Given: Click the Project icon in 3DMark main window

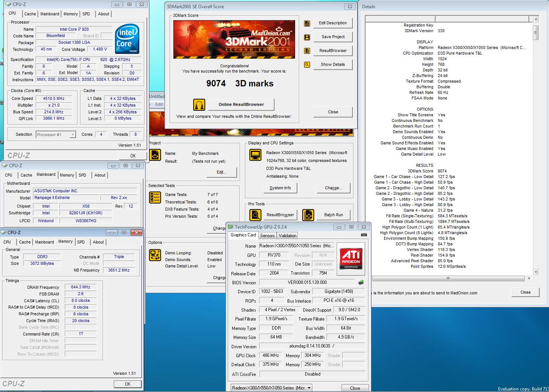Looking at the screenshot, I should click(155, 155).
